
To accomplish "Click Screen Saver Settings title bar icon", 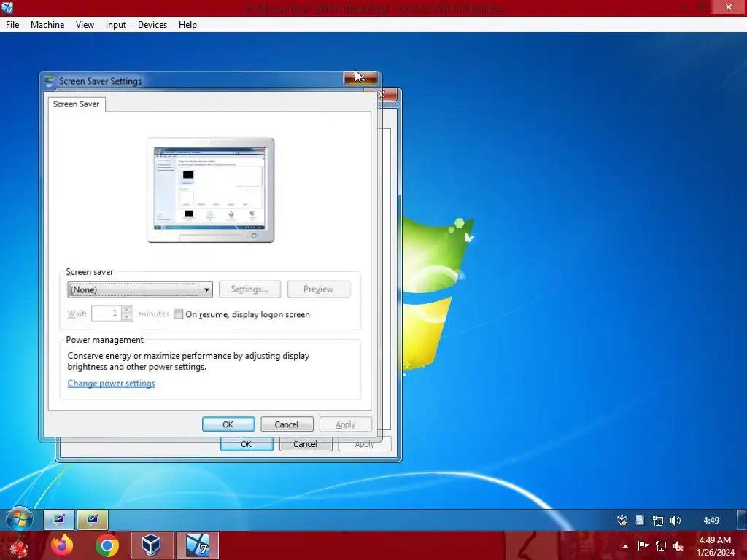I will pyautogui.click(x=49, y=82).
